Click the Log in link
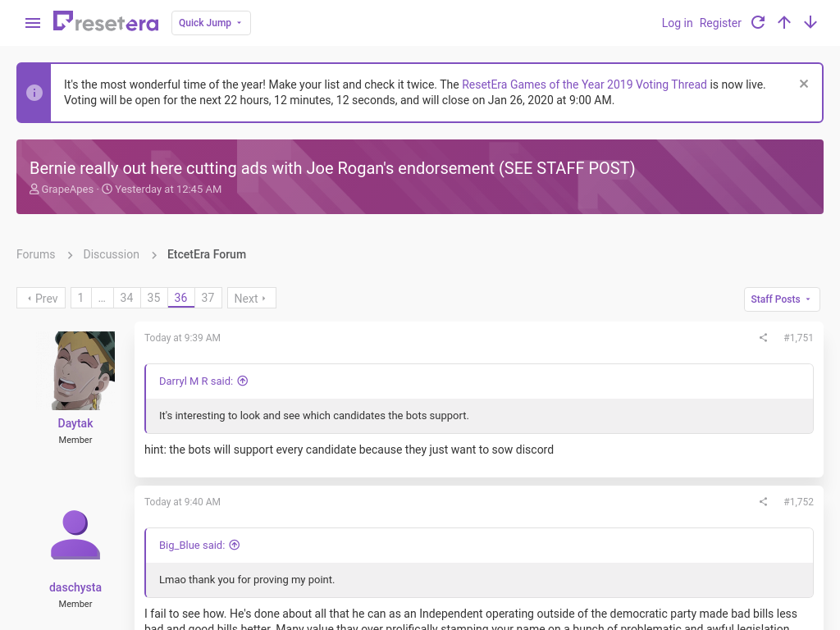The width and height of the screenshot is (840, 630). 677,23
